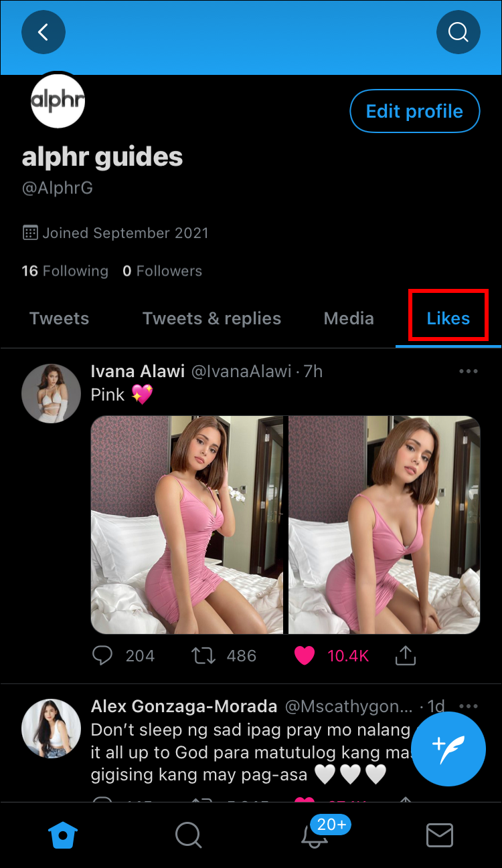View the 16 Following list

[65, 271]
